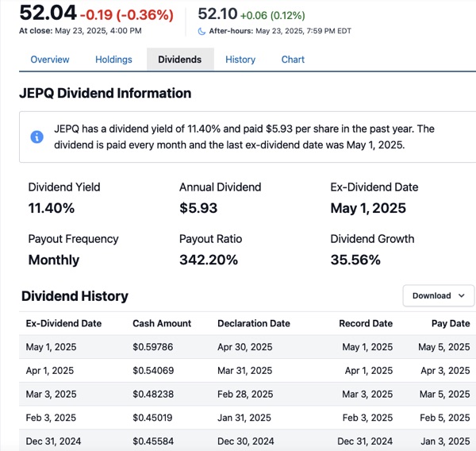Click the Ex-Dividend Date column header
The height and width of the screenshot is (451, 476).
pos(63,323)
